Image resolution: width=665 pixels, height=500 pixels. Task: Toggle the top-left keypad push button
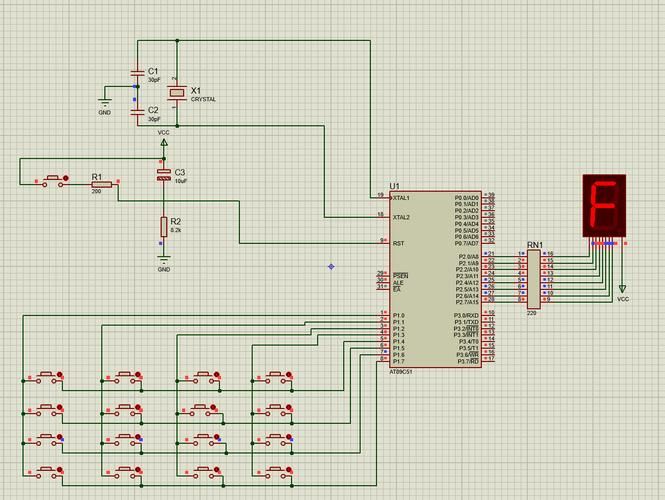click(47, 377)
